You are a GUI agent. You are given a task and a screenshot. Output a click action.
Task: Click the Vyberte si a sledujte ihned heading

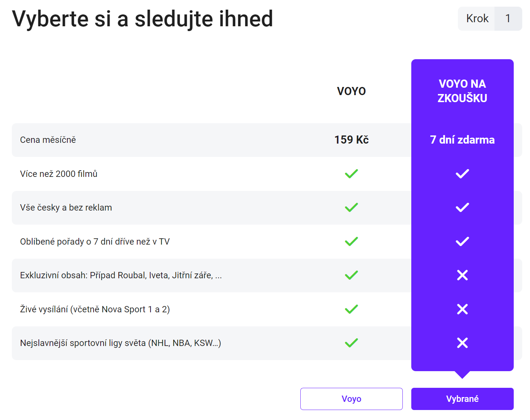point(142,19)
